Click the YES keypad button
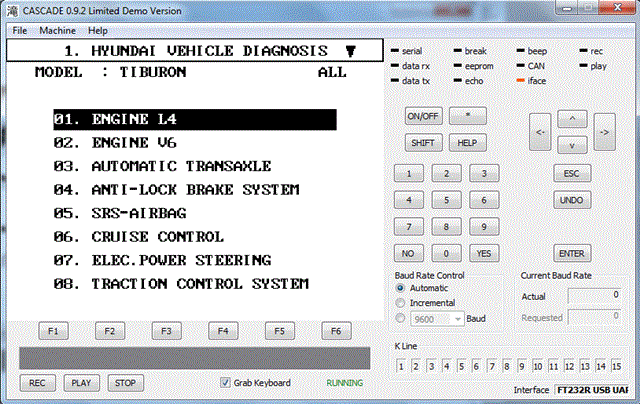The width and height of the screenshot is (640, 404). pyautogui.click(x=484, y=254)
